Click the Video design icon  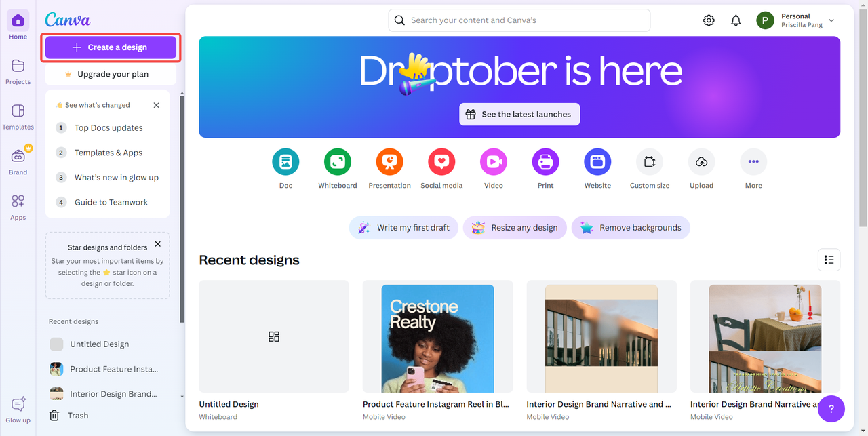click(x=494, y=162)
